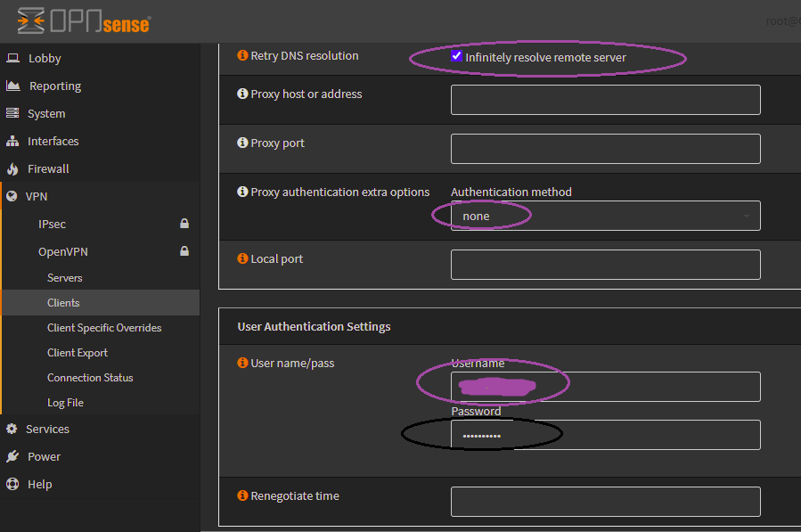Expand the Firewall sidebar menu
The height and width of the screenshot is (532, 801).
(47, 168)
